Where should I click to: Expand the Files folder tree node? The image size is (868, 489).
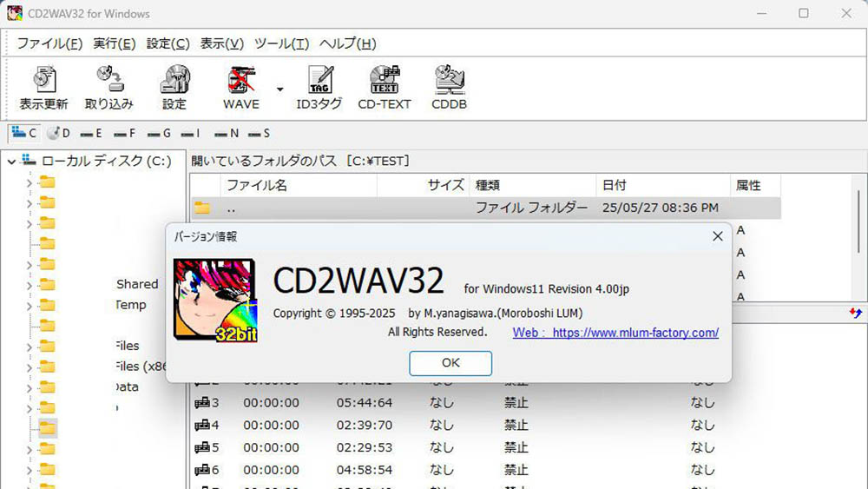[30, 347]
